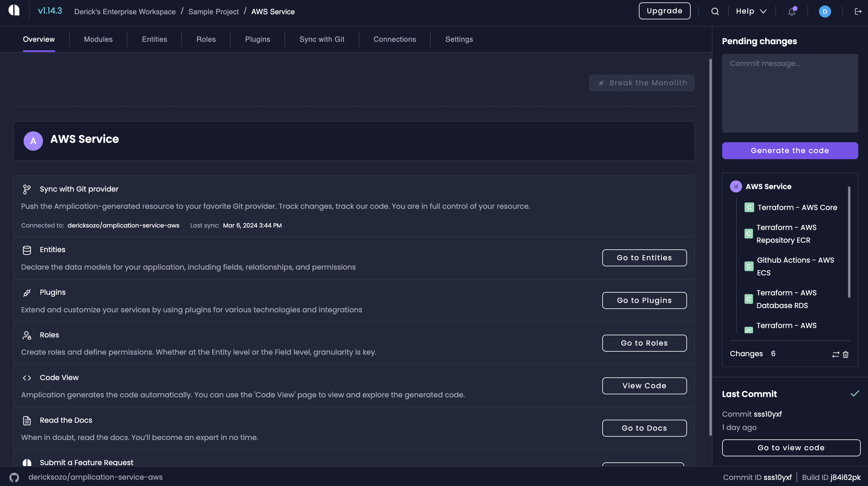Click Generate the code

[790, 151]
